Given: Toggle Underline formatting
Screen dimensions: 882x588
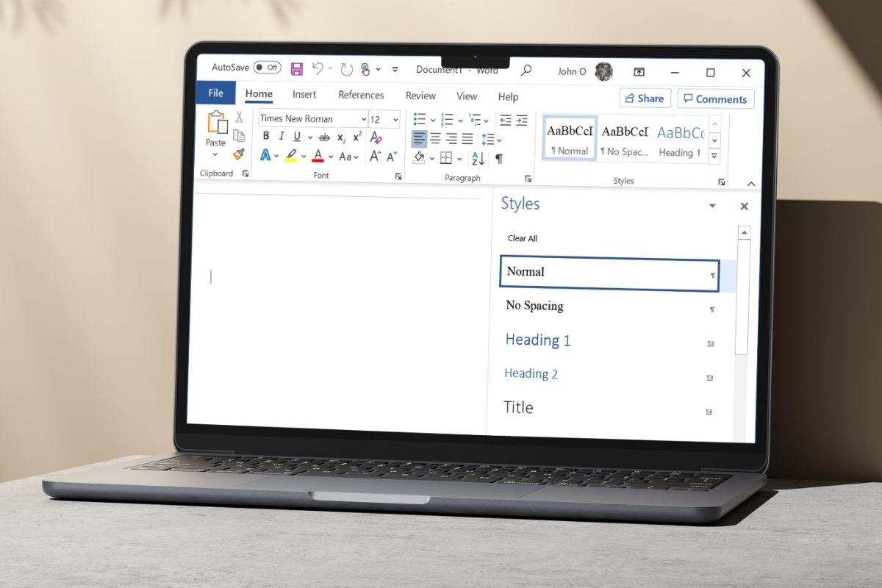Looking at the screenshot, I should tap(297, 137).
